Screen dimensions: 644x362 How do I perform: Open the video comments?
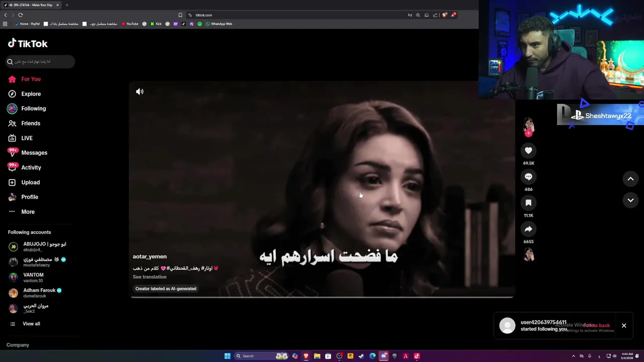tap(528, 176)
